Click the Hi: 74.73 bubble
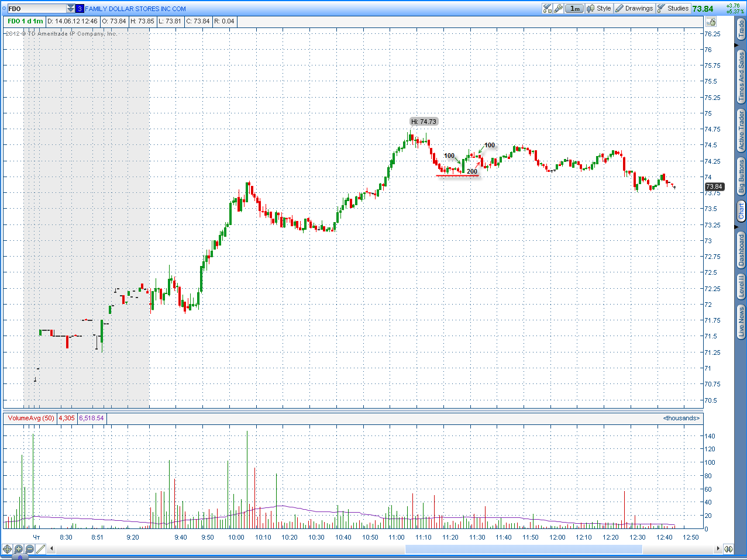Image resolution: width=747 pixels, height=560 pixels. click(x=424, y=122)
